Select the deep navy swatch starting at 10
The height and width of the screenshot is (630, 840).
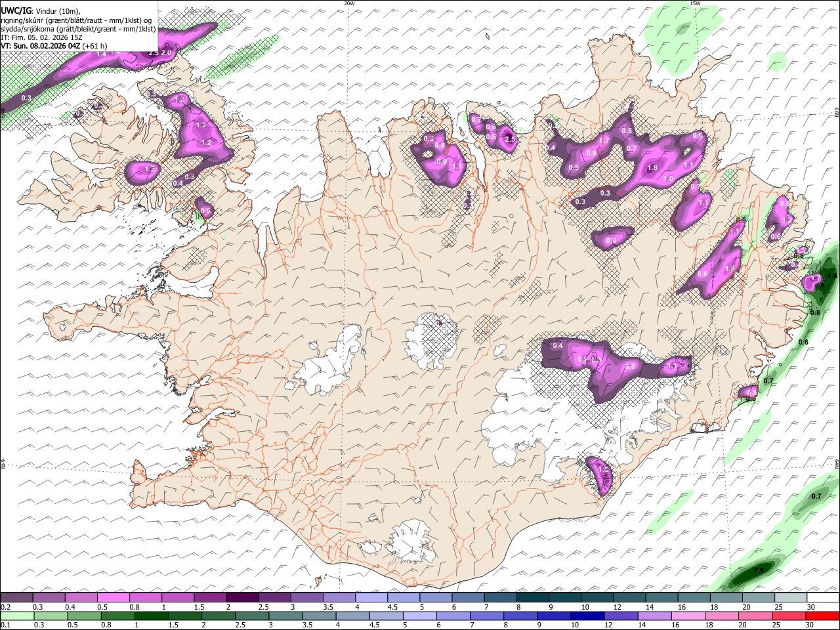pos(587,616)
